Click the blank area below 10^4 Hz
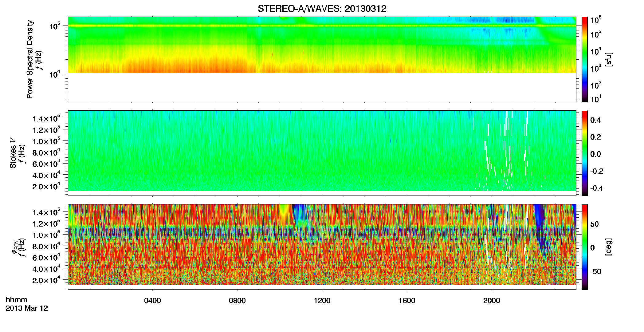This screenshot has height=332, width=644. [322, 87]
